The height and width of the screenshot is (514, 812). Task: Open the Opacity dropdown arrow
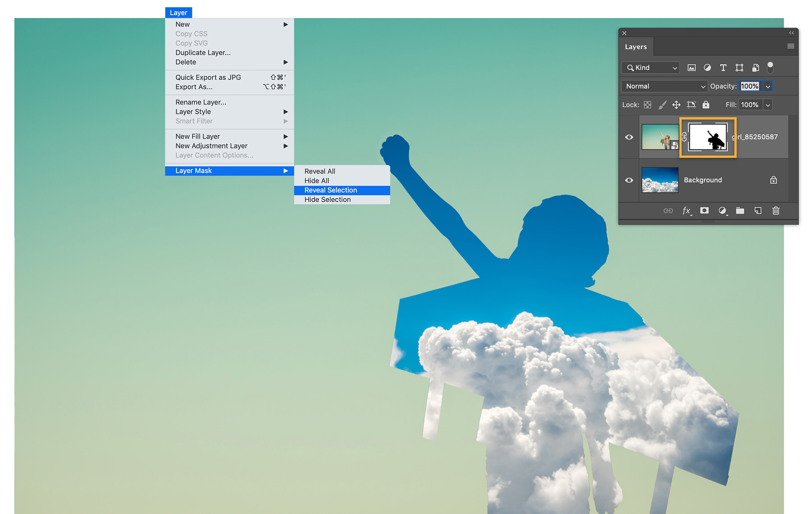[768, 86]
